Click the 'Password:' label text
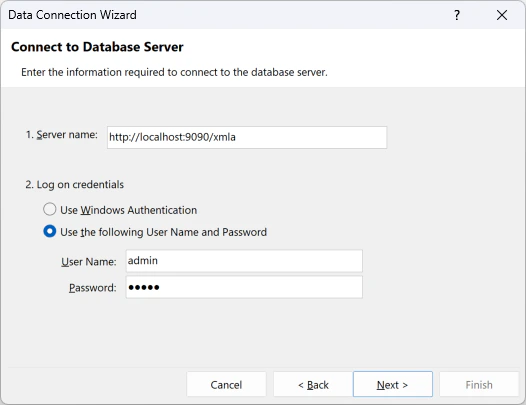The height and width of the screenshot is (405, 526). (93, 288)
